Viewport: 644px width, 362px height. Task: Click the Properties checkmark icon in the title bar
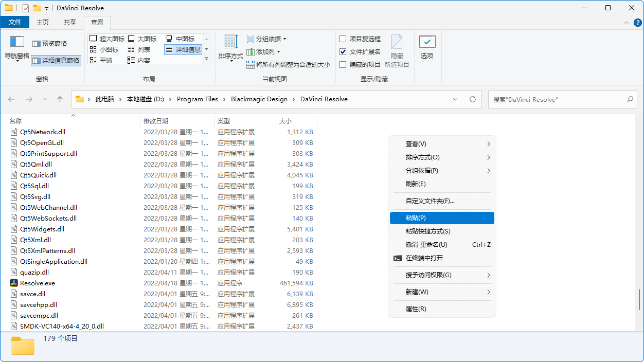[26, 8]
